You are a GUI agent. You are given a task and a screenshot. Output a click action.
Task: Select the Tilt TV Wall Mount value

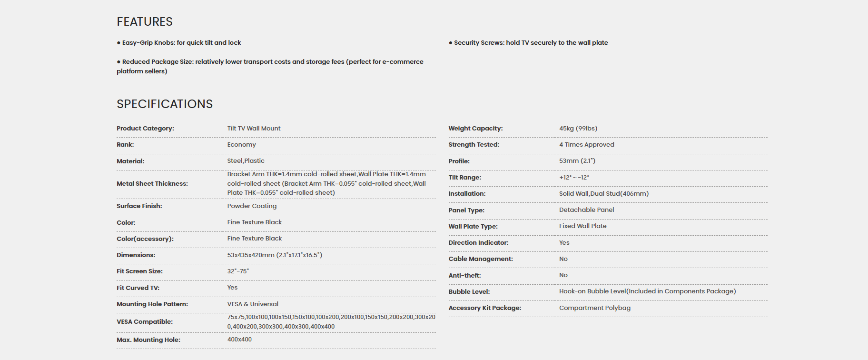pos(254,129)
